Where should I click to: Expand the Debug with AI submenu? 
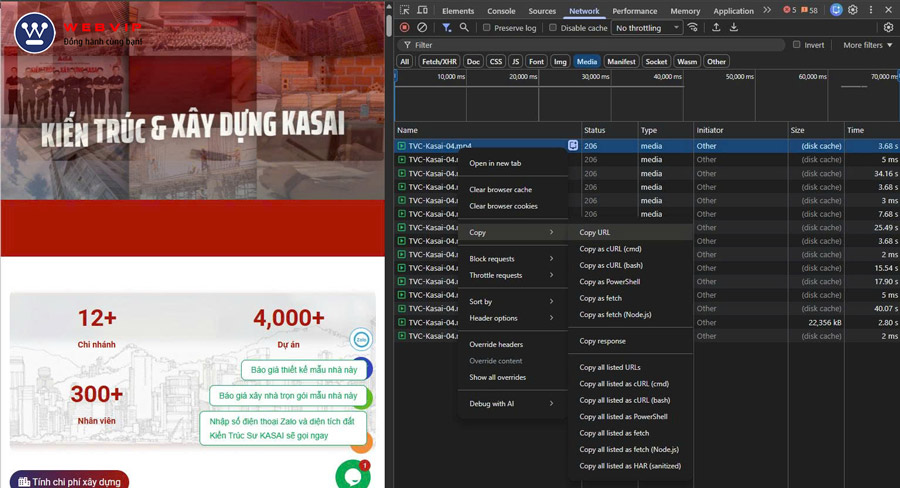pyautogui.click(x=511, y=404)
